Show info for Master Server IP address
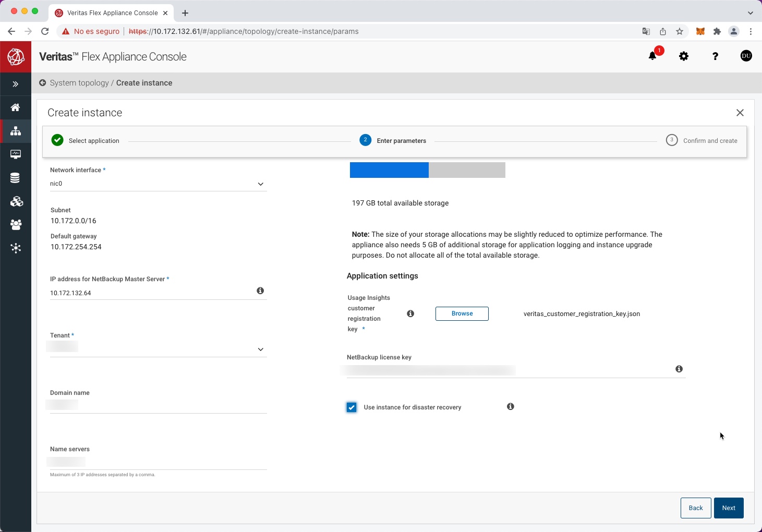Image resolution: width=762 pixels, height=532 pixels. point(260,291)
